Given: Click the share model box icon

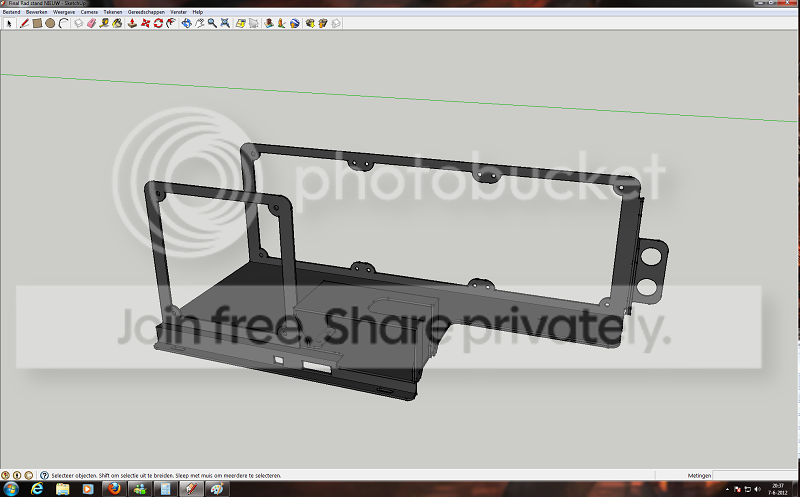Looking at the screenshot, I should coord(323,23).
